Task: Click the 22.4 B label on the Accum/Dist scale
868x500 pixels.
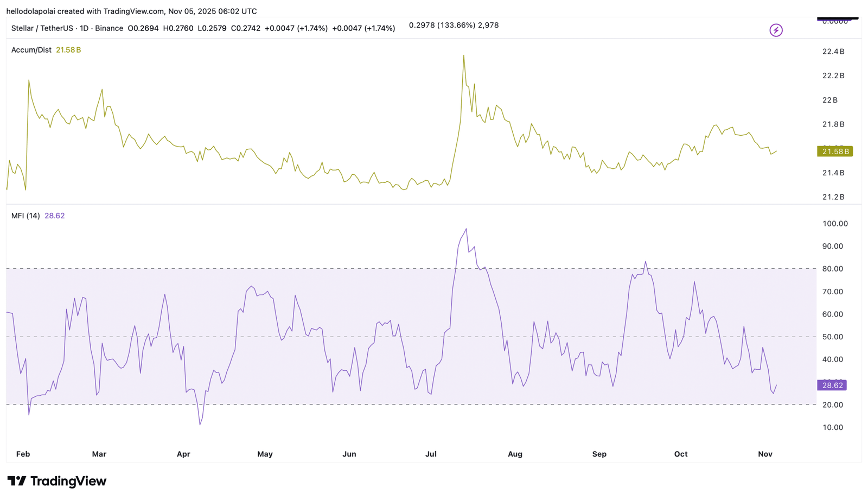Action: click(x=833, y=52)
